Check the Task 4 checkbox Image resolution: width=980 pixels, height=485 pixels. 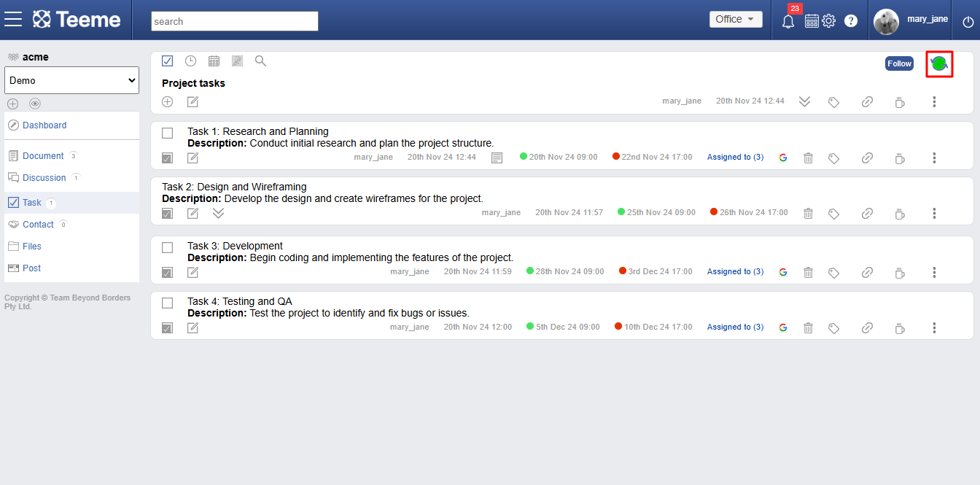click(x=168, y=303)
